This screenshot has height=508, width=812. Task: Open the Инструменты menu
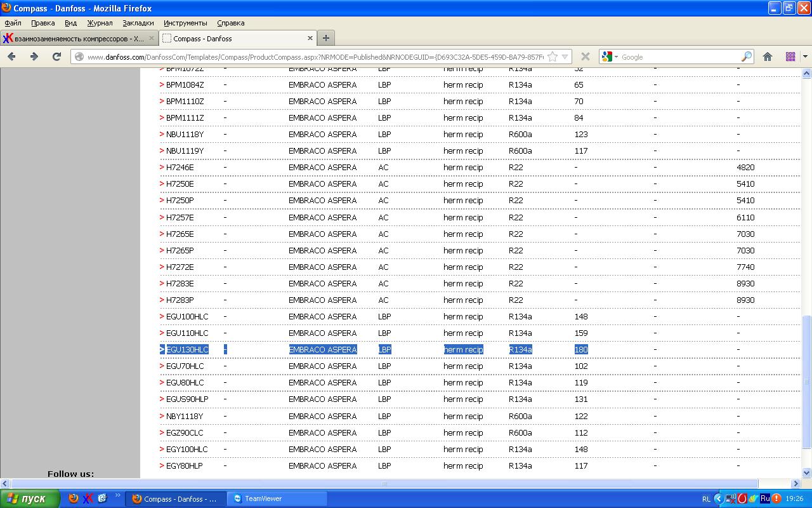[185, 23]
